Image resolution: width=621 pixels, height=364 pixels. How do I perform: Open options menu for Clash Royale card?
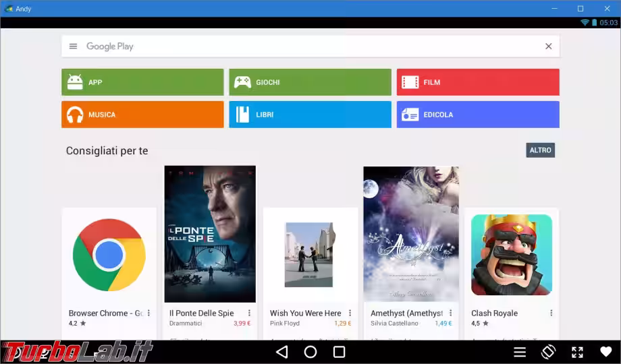coord(551,313)
